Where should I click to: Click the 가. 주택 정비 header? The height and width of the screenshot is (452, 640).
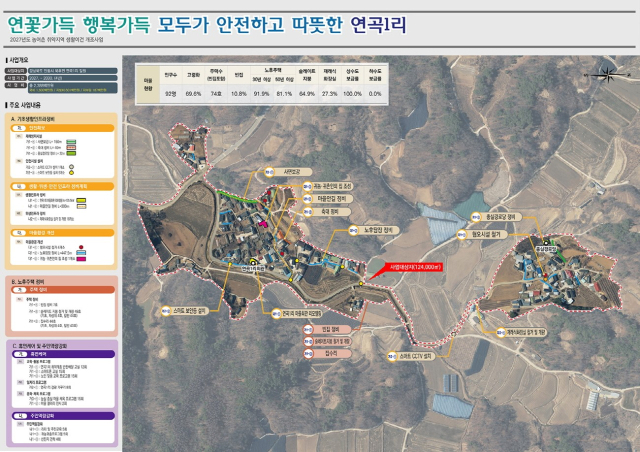tap(63, 289)
